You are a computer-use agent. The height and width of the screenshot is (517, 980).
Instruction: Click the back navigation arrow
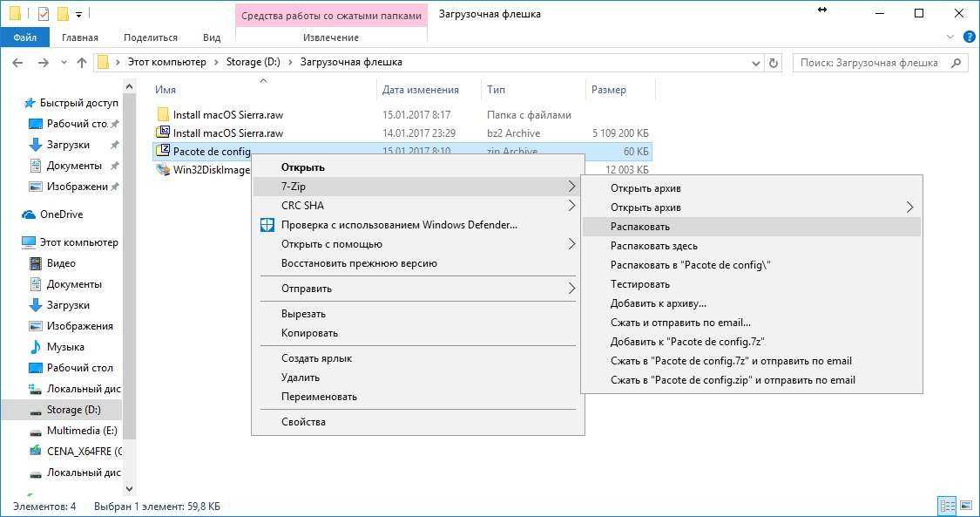pyautogui.click(x=18, y=63)
